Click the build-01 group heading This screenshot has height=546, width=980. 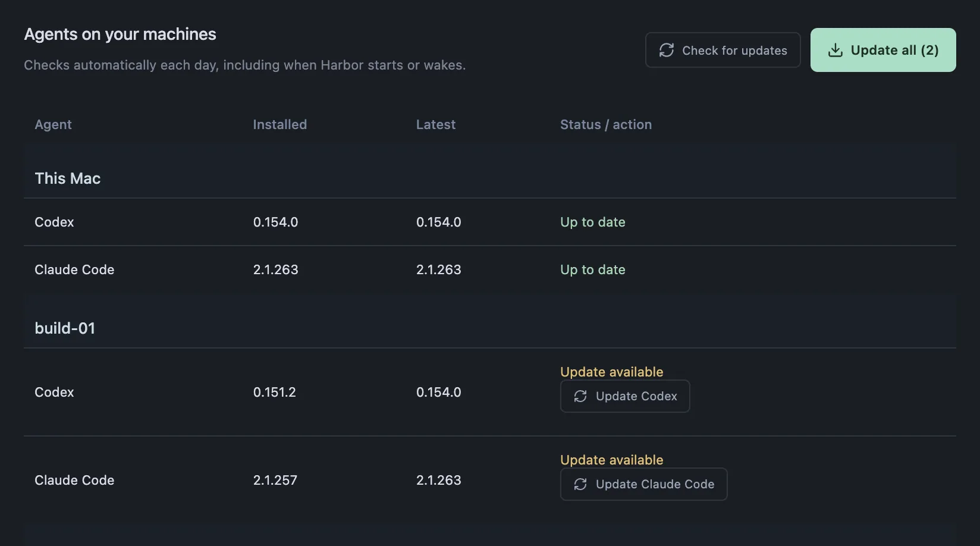65,328
